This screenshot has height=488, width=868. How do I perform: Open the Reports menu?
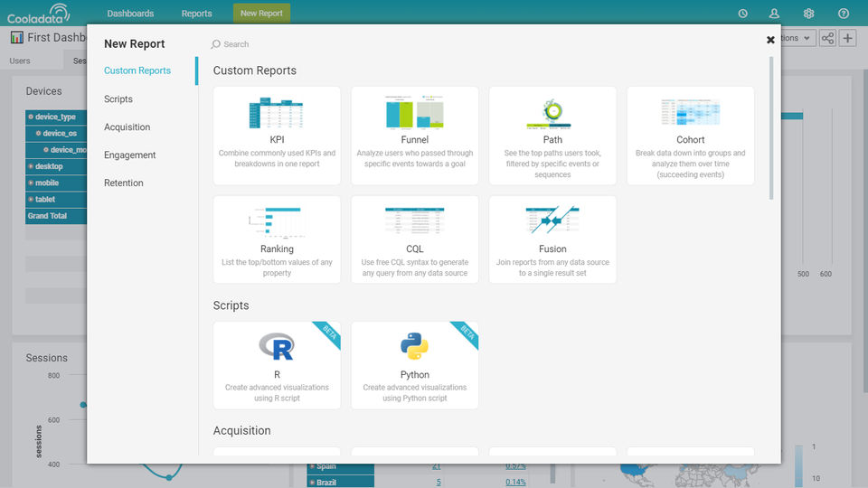click(196, 14)
